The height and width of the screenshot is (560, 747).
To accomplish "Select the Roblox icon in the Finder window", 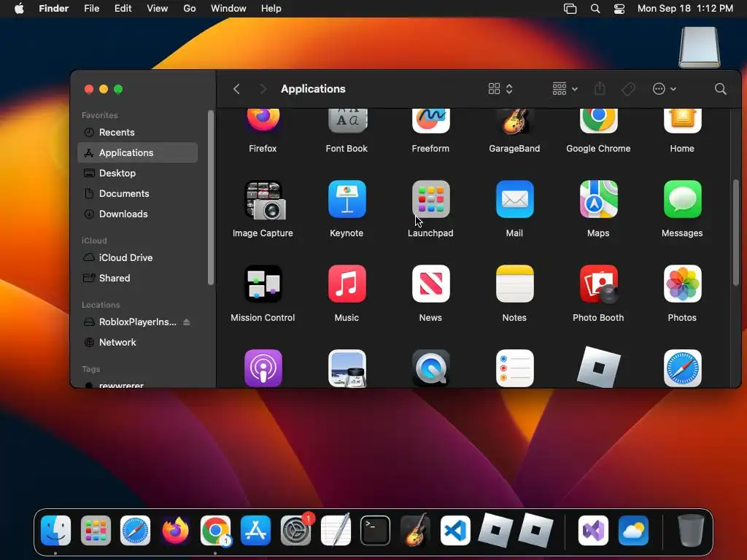I will (x=598, y=367).
